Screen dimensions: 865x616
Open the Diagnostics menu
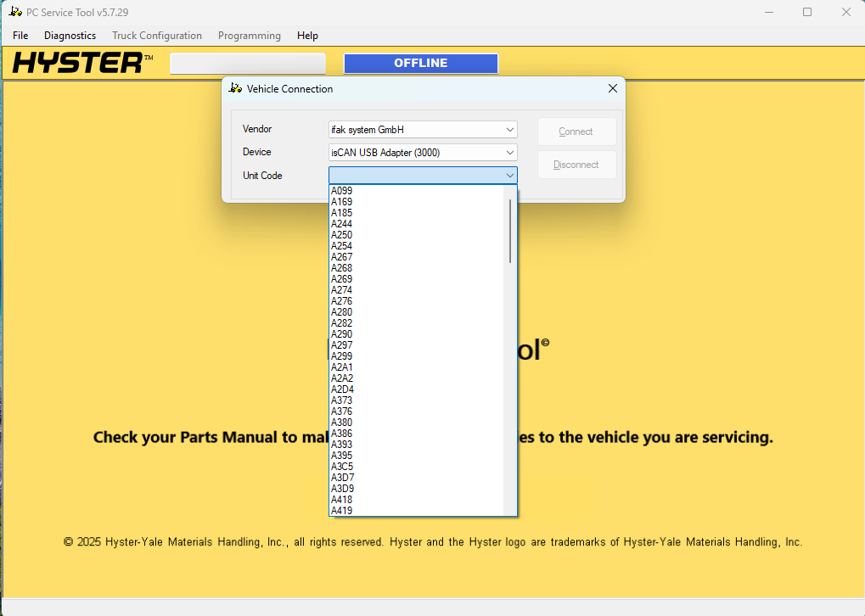pos(70,36)
